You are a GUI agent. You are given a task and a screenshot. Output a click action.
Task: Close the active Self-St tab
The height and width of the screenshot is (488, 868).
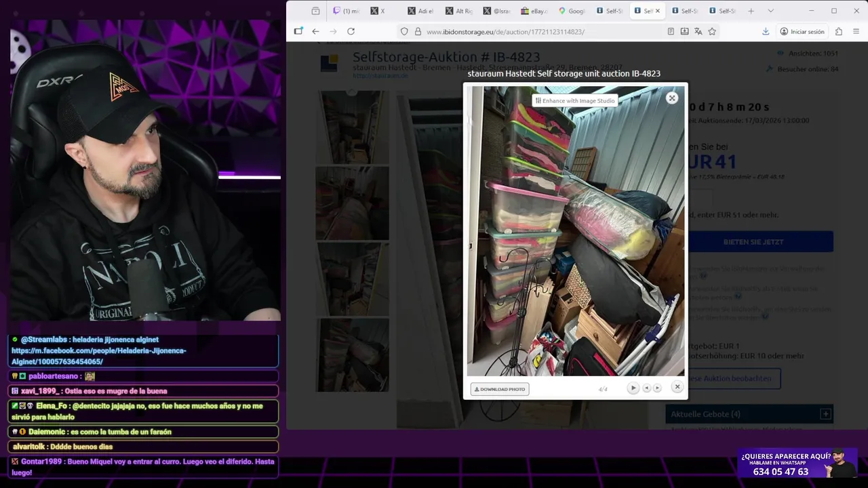[657, 11]
